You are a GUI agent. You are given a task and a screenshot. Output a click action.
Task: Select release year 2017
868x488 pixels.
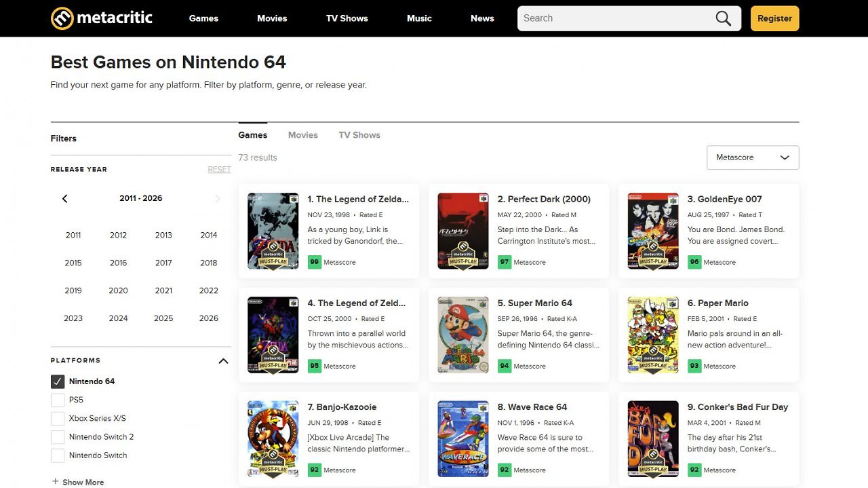point(163,263)
